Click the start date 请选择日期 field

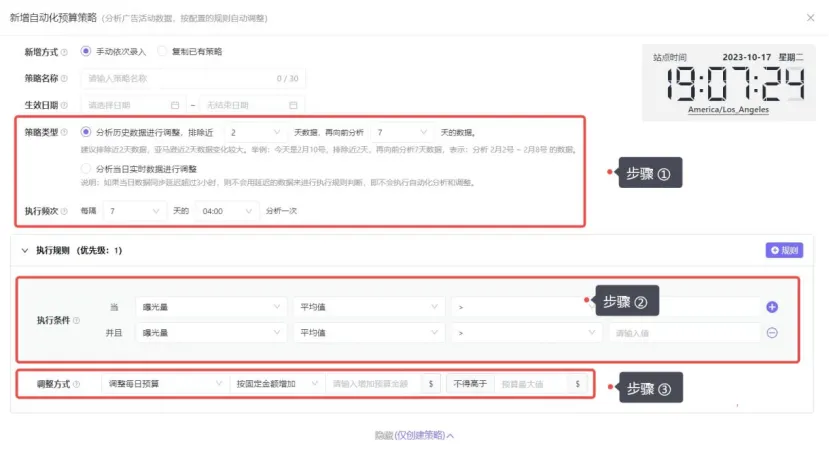click(x=133, y=105)
